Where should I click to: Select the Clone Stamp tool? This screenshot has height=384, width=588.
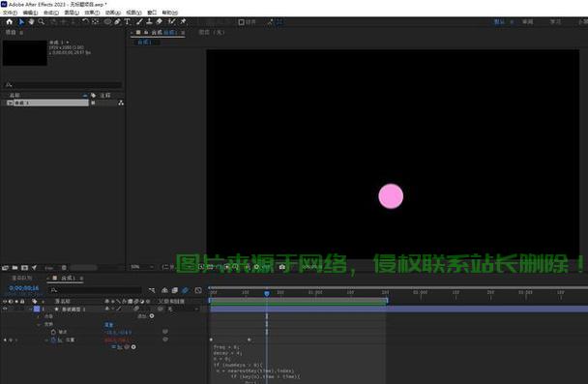pos(149,21)
